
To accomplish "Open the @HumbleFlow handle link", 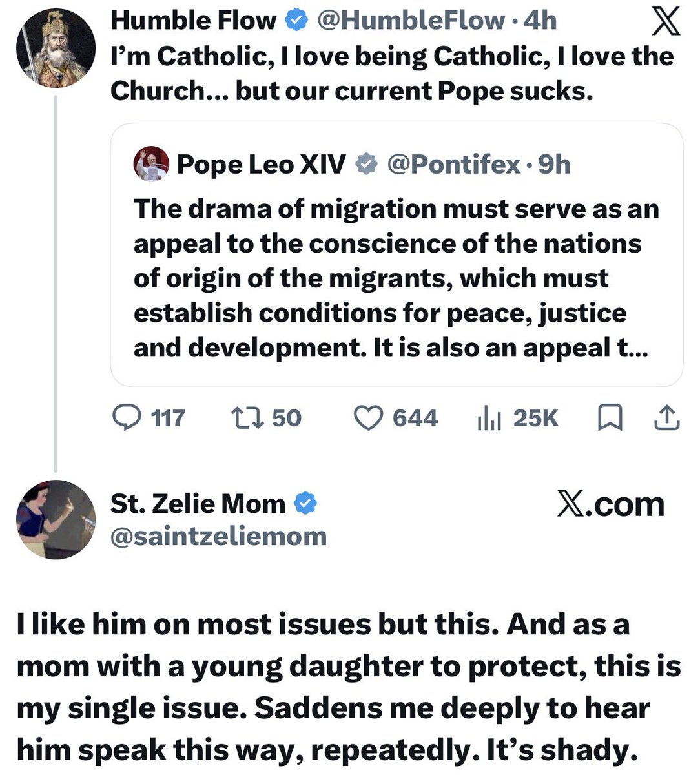I will [411, 21].
